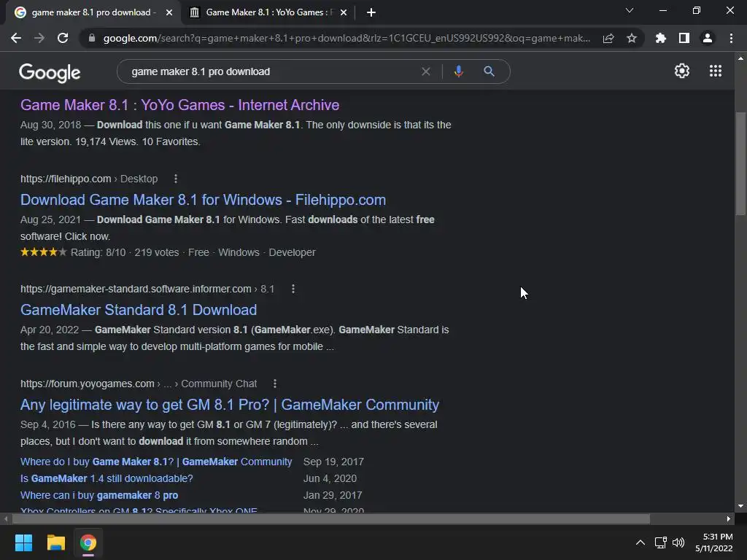Open options for software.informer result
747x560 pixels.
293,289
